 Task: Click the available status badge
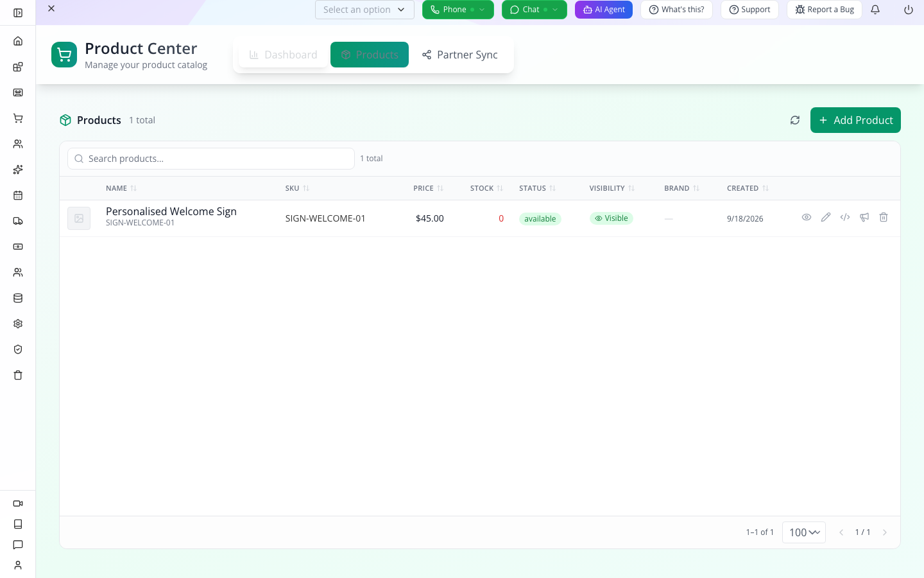540,219
